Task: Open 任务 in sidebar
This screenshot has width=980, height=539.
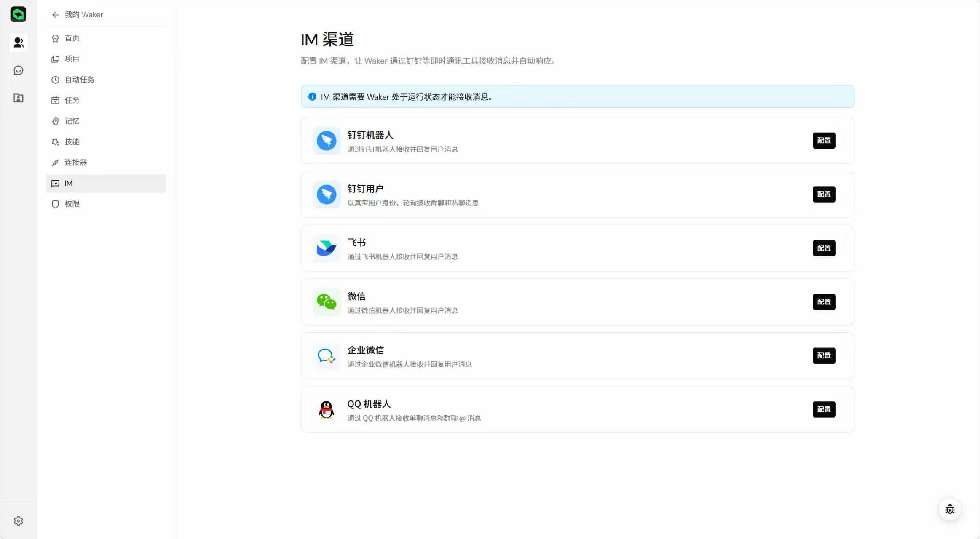Action: coord(106,100)
